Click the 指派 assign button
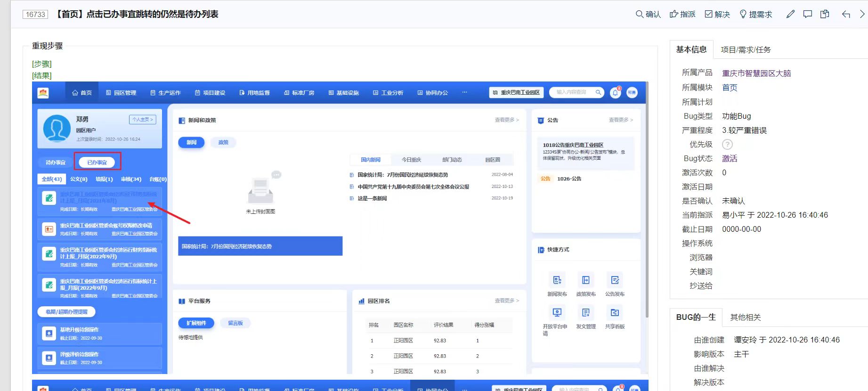This screenshot has width=868, height=391. 682,14
